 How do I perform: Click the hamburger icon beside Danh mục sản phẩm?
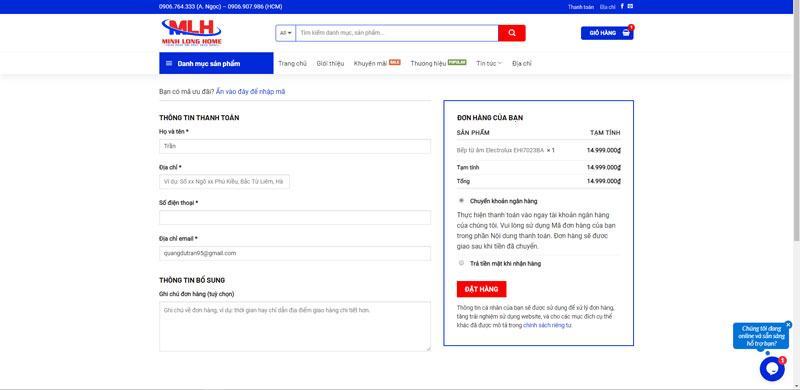coord(169,63)
